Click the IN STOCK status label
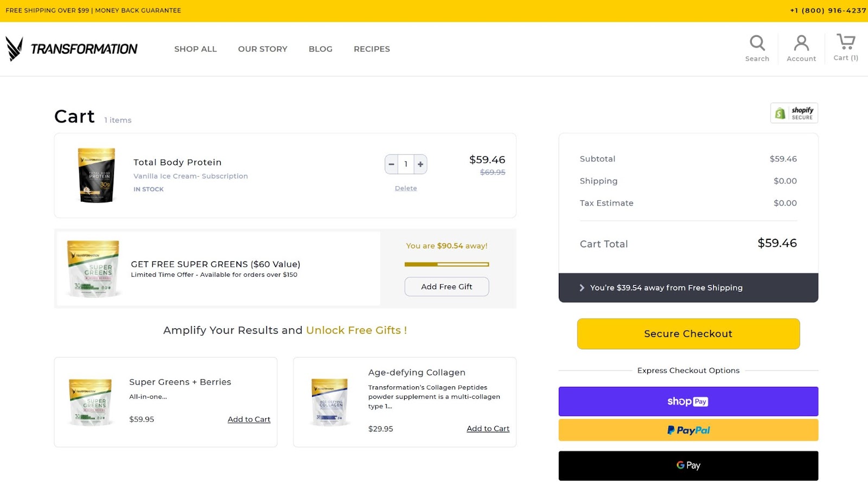 148,189
